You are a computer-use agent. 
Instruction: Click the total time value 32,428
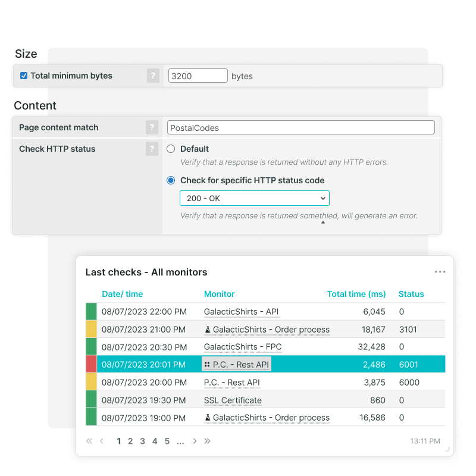point(371,347)
